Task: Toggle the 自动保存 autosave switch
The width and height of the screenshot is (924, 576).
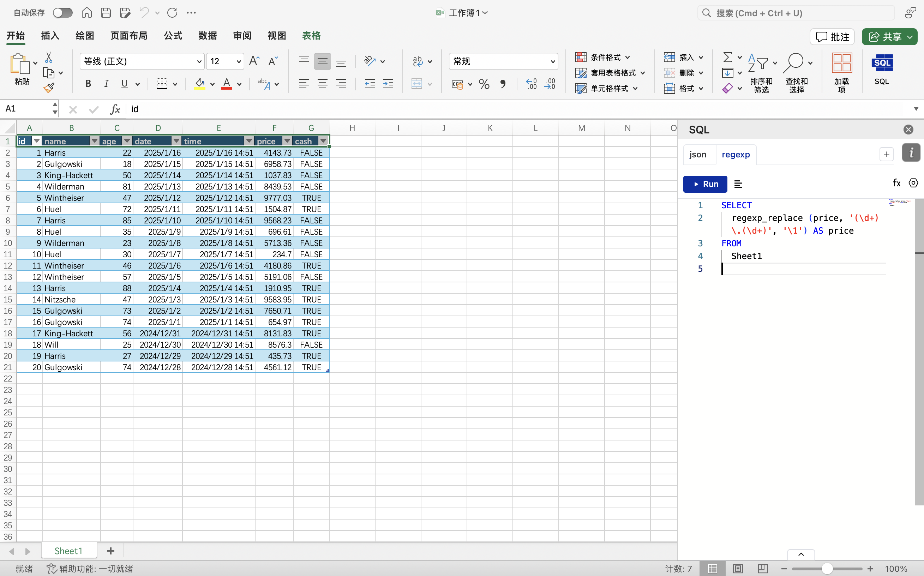Action: point(62,13)
